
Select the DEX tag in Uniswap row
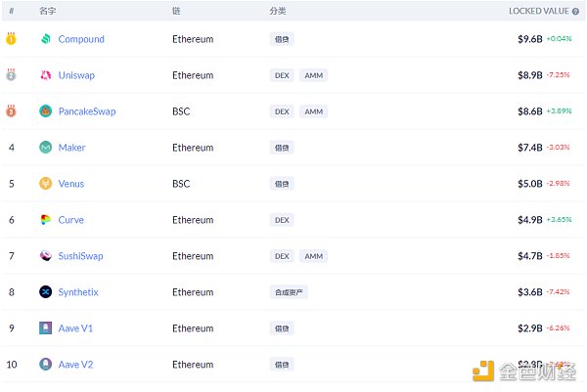(x=282, y=75)
